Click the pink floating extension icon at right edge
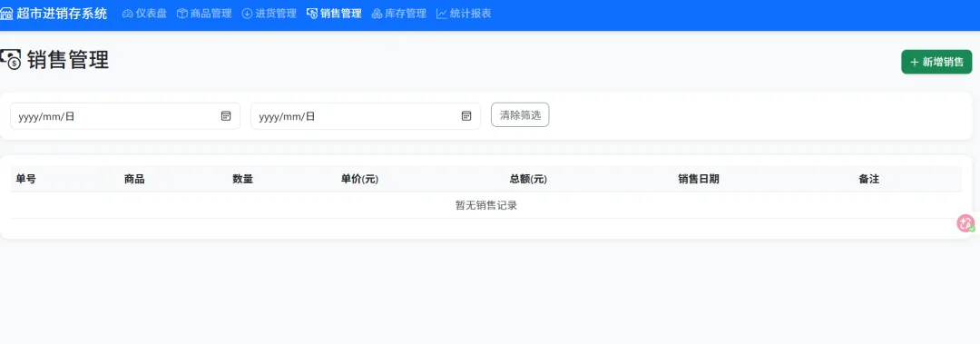The height and width of the screenshot is (344, 980). (x=966, y=223)
